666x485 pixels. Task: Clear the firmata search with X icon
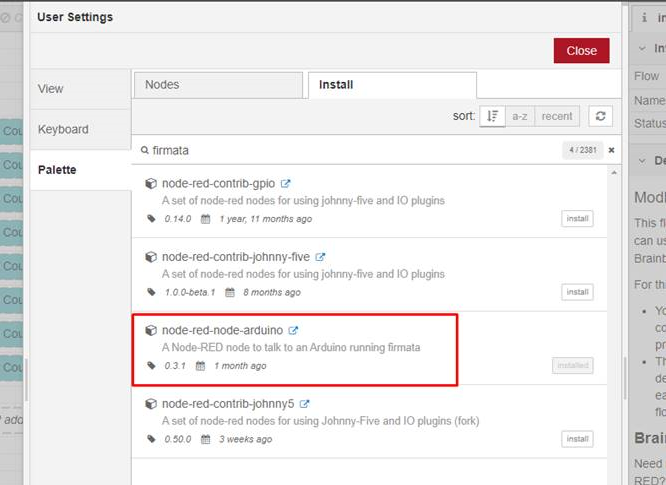pyautogui.click(x=612, y=150)
